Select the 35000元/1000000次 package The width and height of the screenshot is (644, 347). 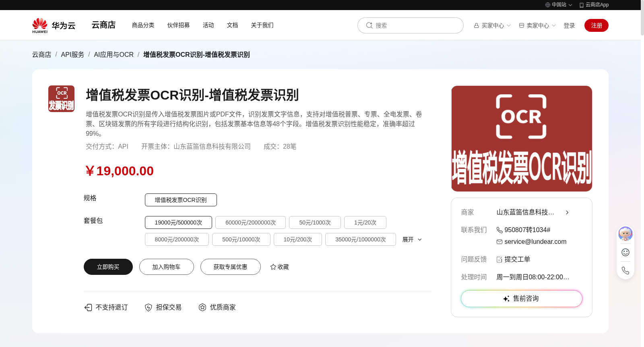[361, 239]
